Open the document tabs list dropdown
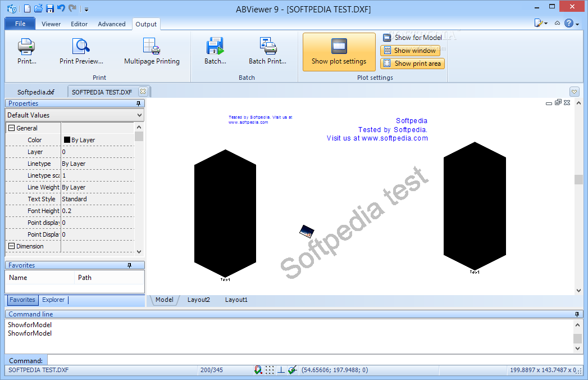The image size is (588, 380). click(574, 92)
